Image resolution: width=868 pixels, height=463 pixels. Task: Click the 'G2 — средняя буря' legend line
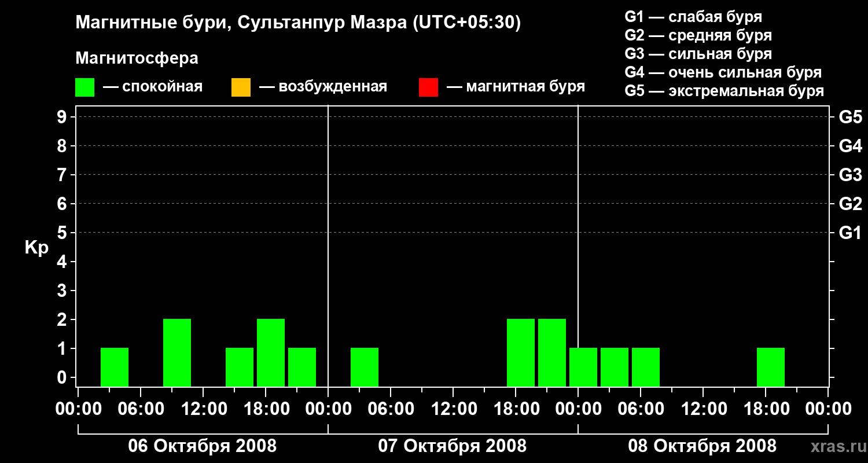tap(698, 35)
